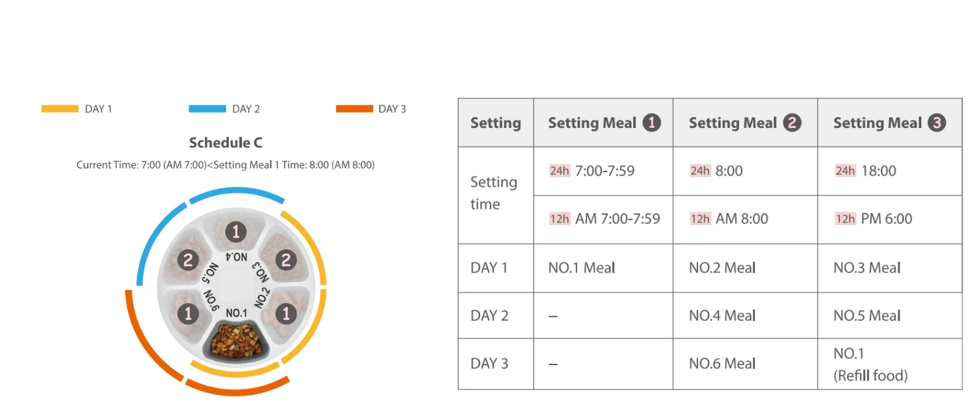980x402 pixels.
Task: Click the Setting column header cell
Action: click(x=495, y=123)
